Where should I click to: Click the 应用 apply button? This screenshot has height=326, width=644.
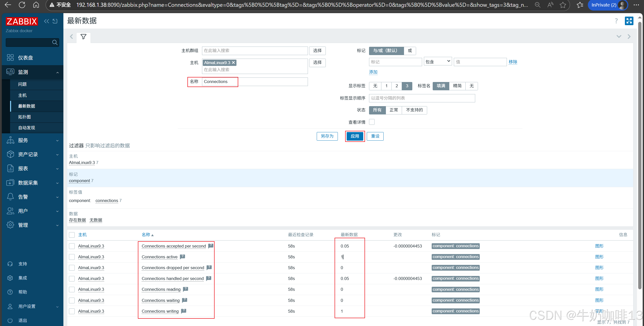[355, 136]
